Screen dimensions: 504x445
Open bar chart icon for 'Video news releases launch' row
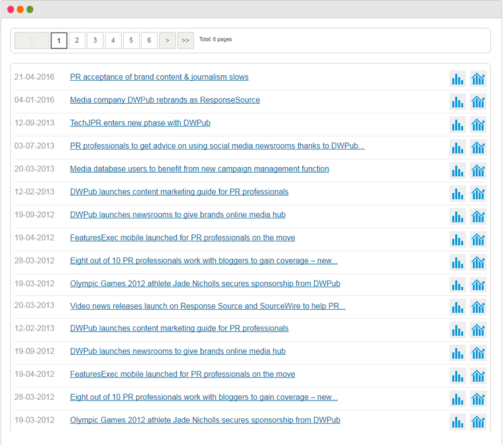(457, 307)
